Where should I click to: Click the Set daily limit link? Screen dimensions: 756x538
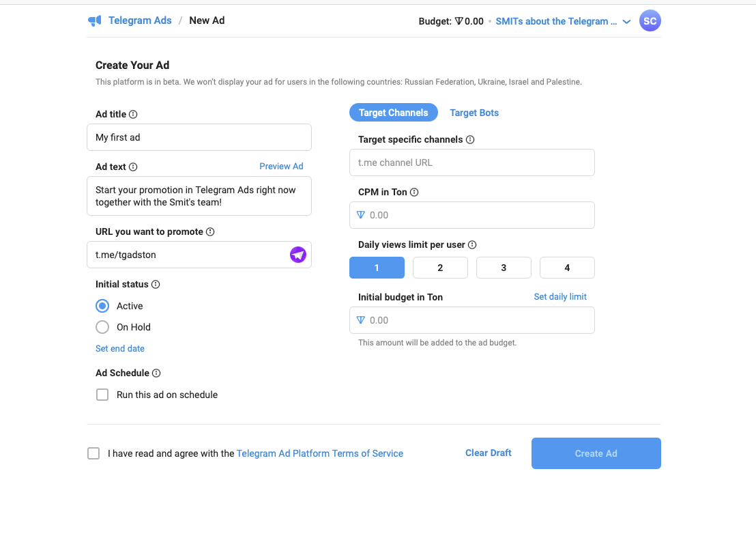pos(560,297)
